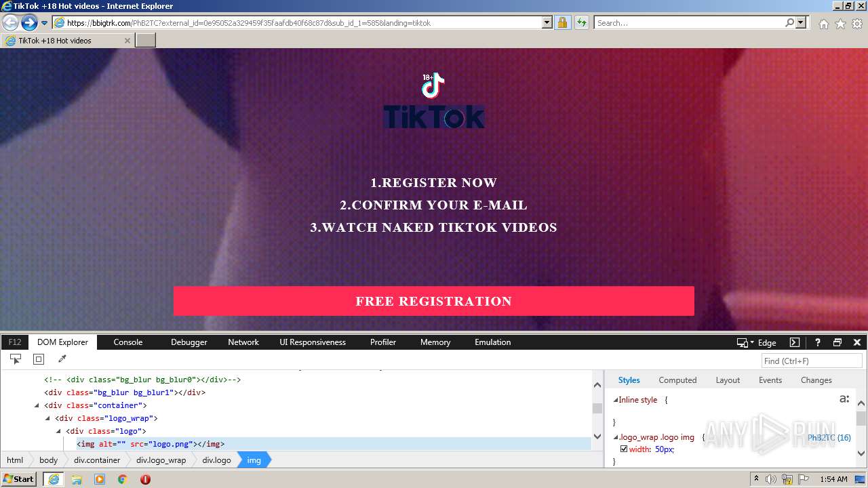This screenshot has width=868, height=488.
Task: Close the TikTok +18 Hot videos tab
Action: point(127,41)
